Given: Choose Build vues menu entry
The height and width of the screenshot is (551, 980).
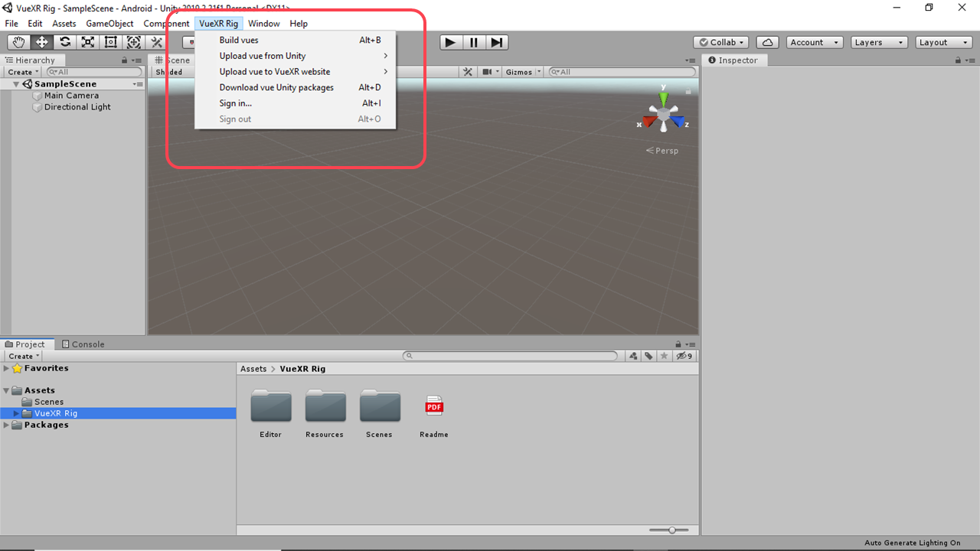Looking at the screenshot, I should click(x=296, y=40).
